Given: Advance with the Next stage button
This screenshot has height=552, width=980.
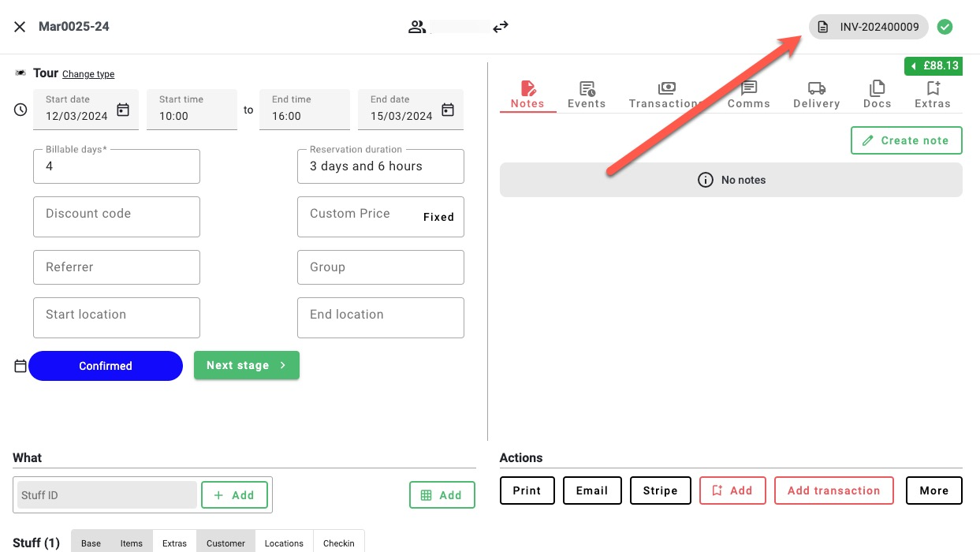Looking at the screenshot, I should point(246,365).
